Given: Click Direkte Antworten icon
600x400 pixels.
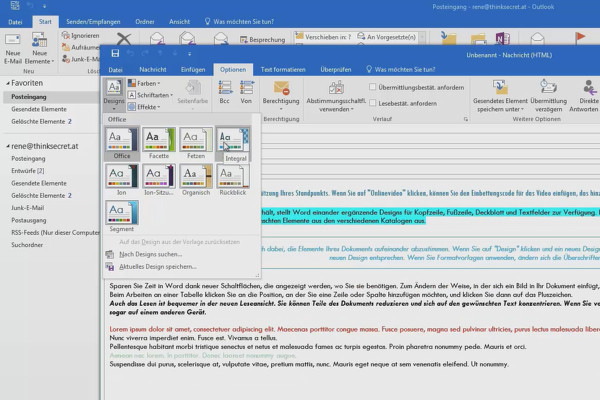Looking at the screenshot, I should click(584, 96).
